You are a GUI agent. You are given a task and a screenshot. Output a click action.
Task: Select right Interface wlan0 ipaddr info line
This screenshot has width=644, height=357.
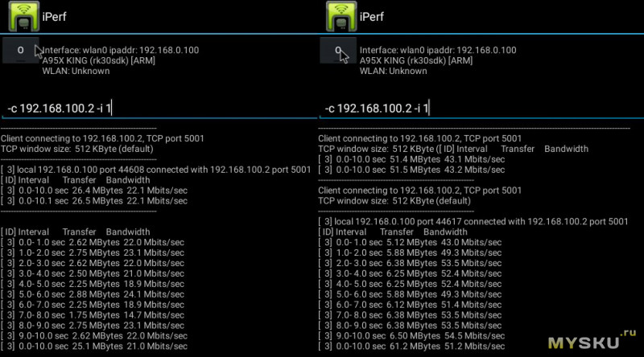pyautogui.click(x=438, y=50)
